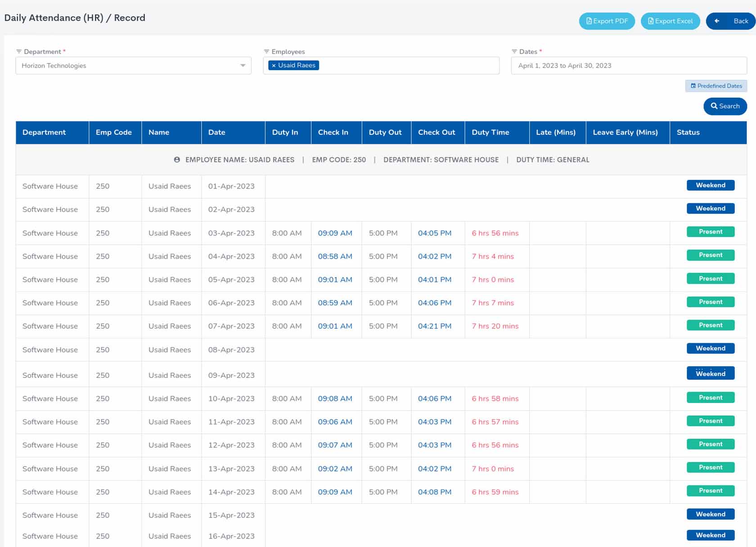The width and height of the screenshot is (756, 547).
Task: Click check-out time 04:08 PM
Action: coord(435,492)
